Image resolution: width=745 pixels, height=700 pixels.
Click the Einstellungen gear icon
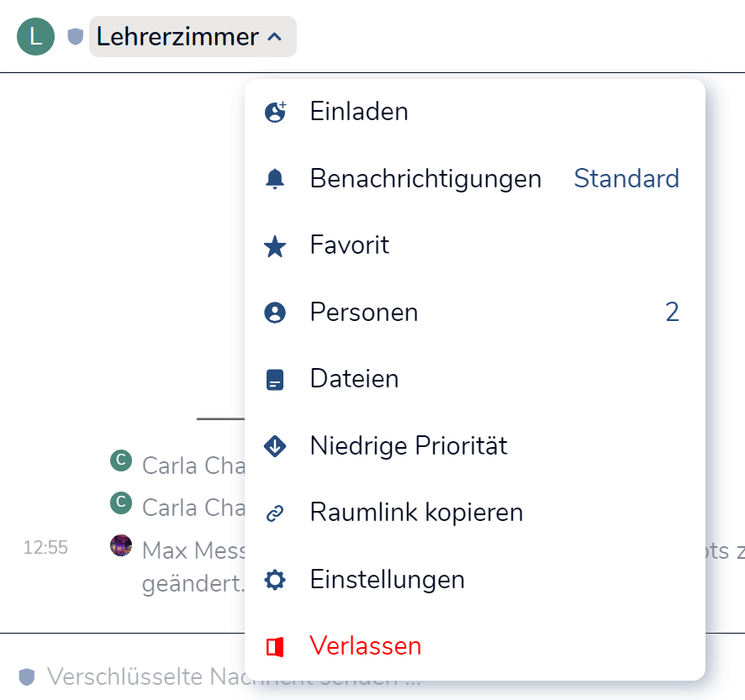pyautogui.click(x=275, y=580)
